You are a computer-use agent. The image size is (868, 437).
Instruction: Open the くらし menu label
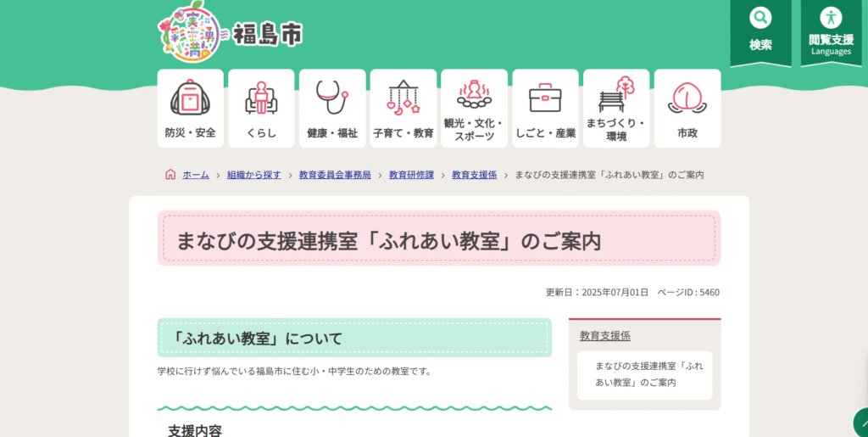261,133
